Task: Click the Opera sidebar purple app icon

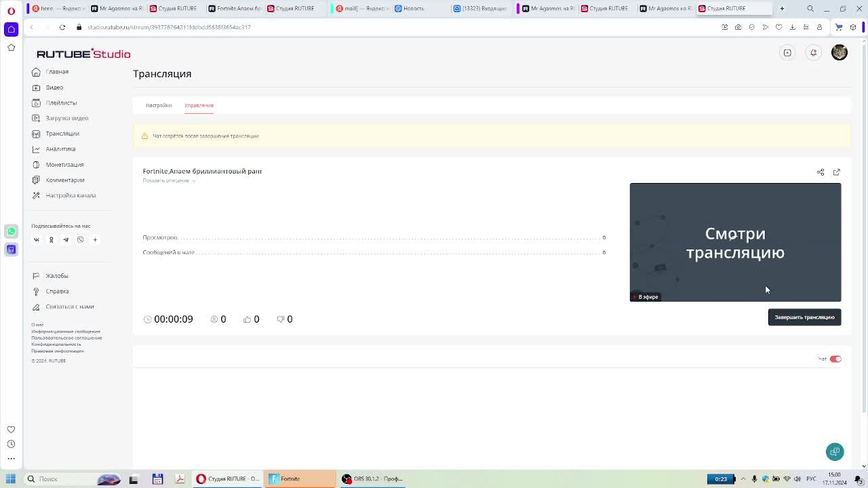Action: [11, 249]
